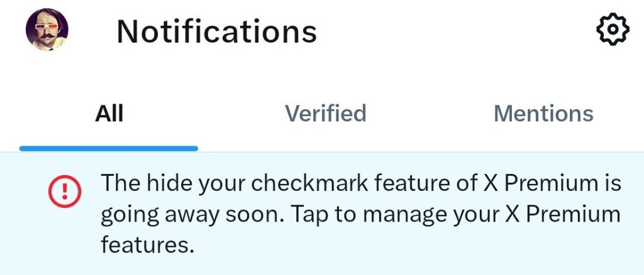Open the profile avatar with 3D glasses
The image size is (644, 275).
click(x=47, y=30)
